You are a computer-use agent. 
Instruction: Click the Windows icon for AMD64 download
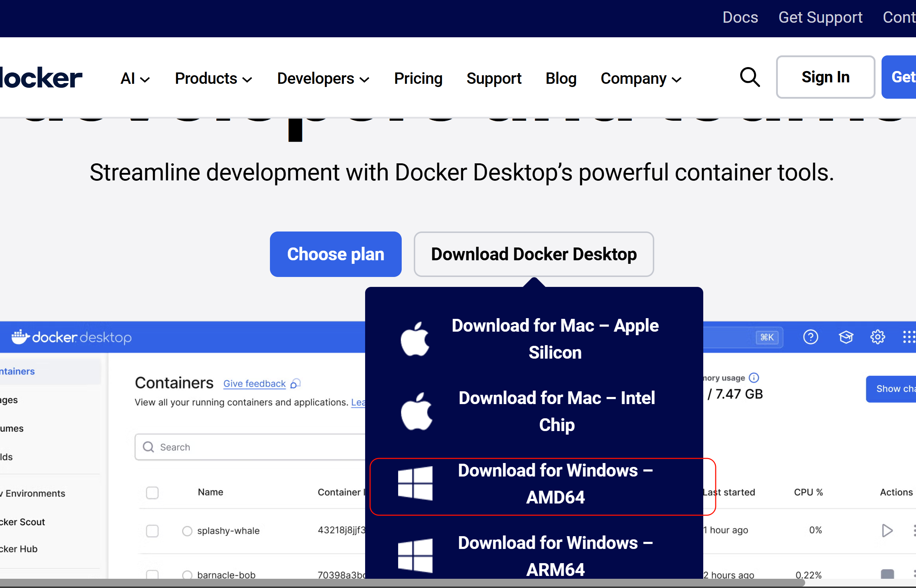tap(415, 483)
